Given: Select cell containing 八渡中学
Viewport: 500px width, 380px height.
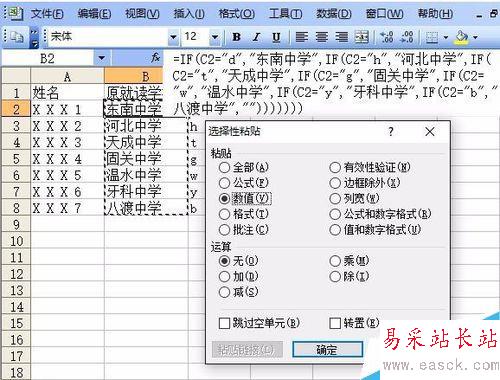Looking at the screenshot, I should 146,208.
